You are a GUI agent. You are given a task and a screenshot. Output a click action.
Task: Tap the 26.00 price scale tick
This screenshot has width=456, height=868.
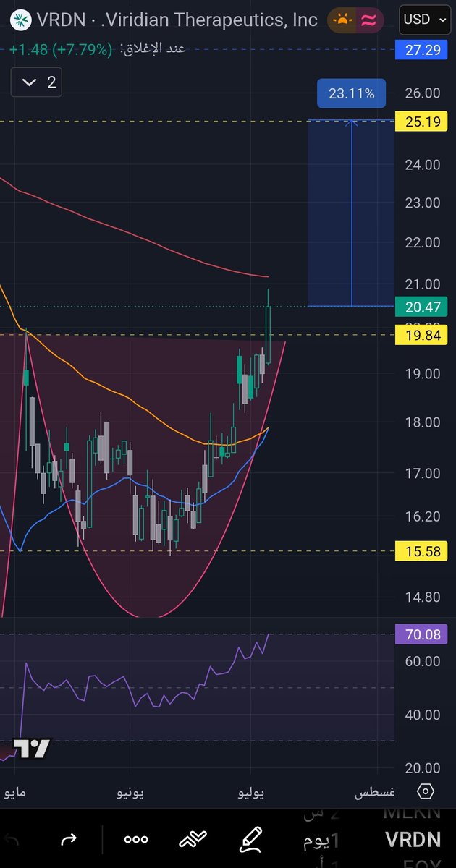pyautogui.click(x=423, y=93)
